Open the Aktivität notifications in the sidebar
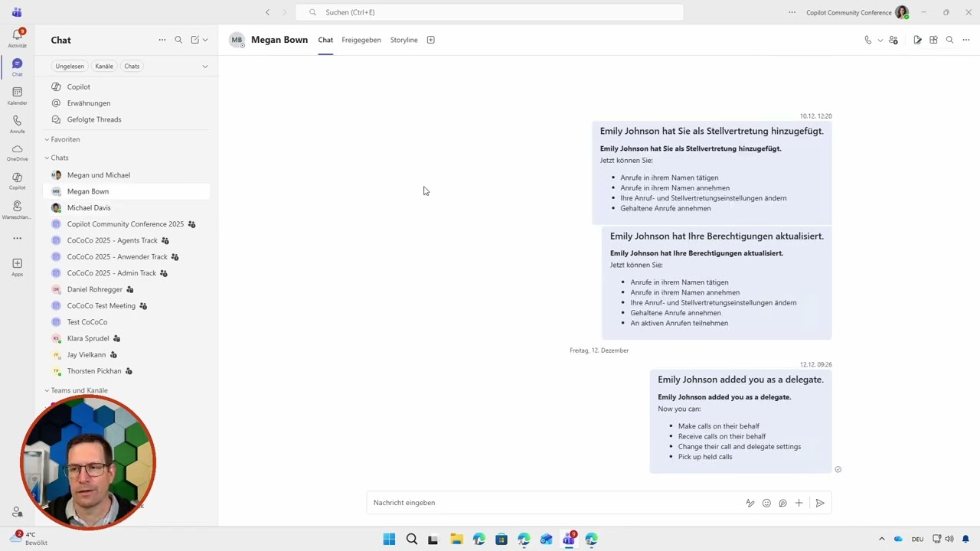 point(17,37)
